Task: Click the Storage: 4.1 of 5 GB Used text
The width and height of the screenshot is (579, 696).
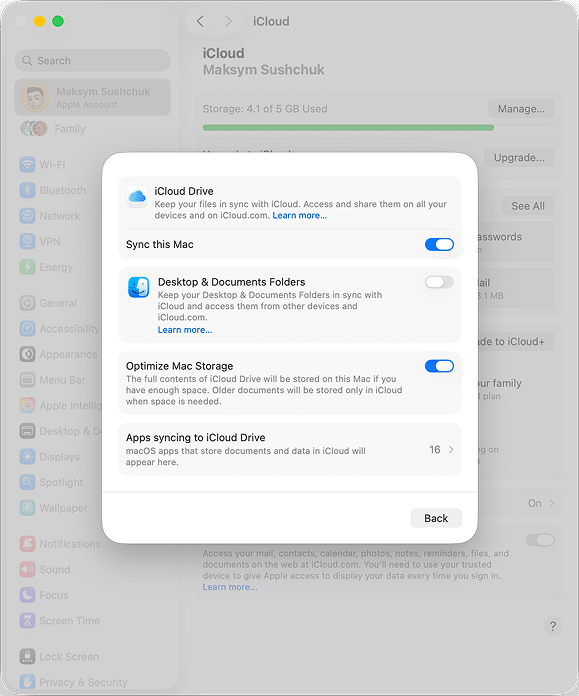Action: coord(265,109)
